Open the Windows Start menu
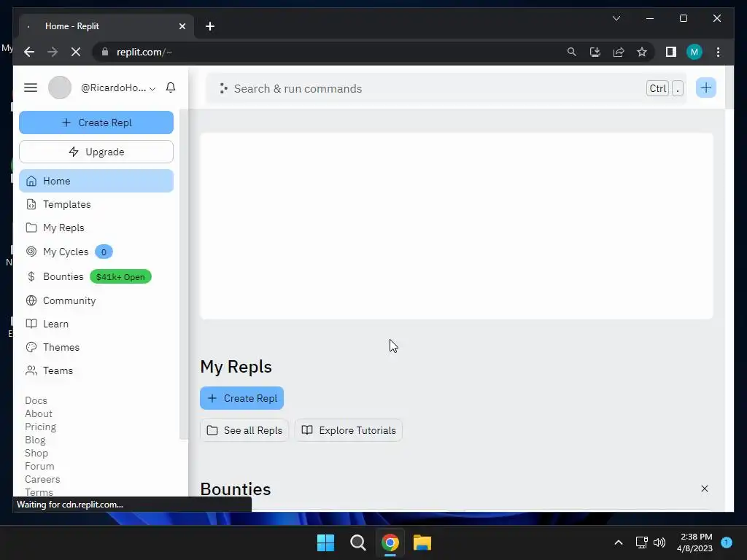This screenshot has height=560, width=747. 326,542
